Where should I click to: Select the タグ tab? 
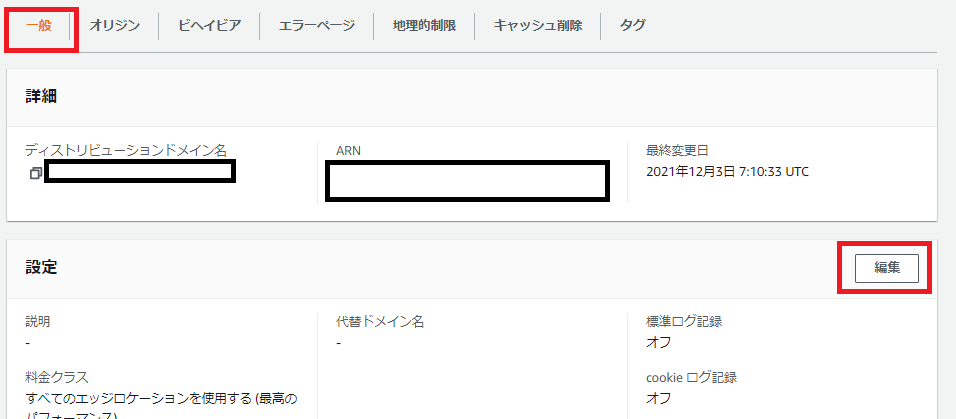tap(632, 25)
